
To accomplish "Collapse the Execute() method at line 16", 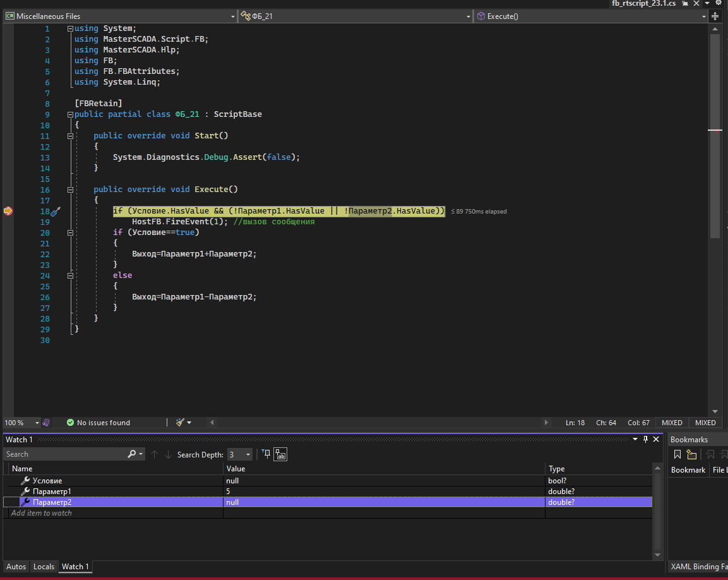I will point(70,190).
